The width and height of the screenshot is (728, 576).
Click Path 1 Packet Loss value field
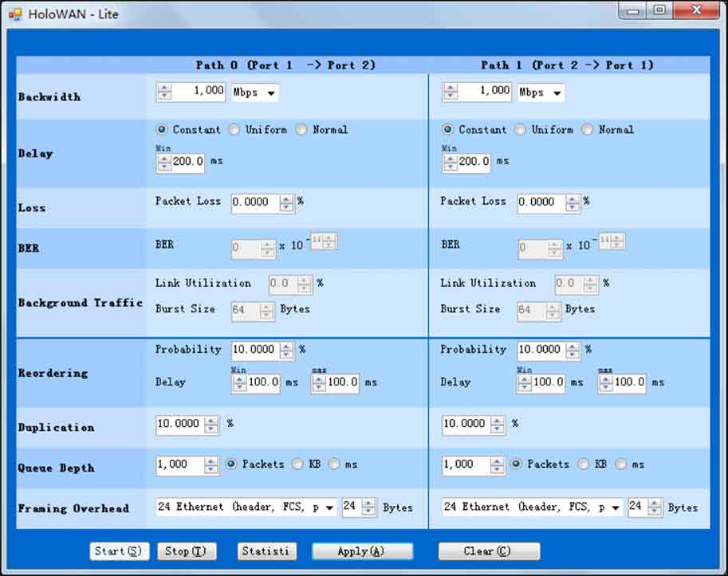pyautogui.click(x=541, y=202)
